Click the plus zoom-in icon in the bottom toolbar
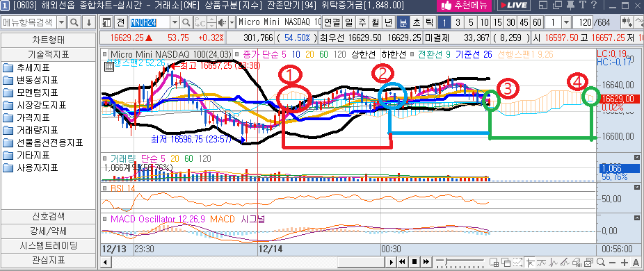This screenshot has width=644, height=271. pyautogui.click(x=625, y=262)
